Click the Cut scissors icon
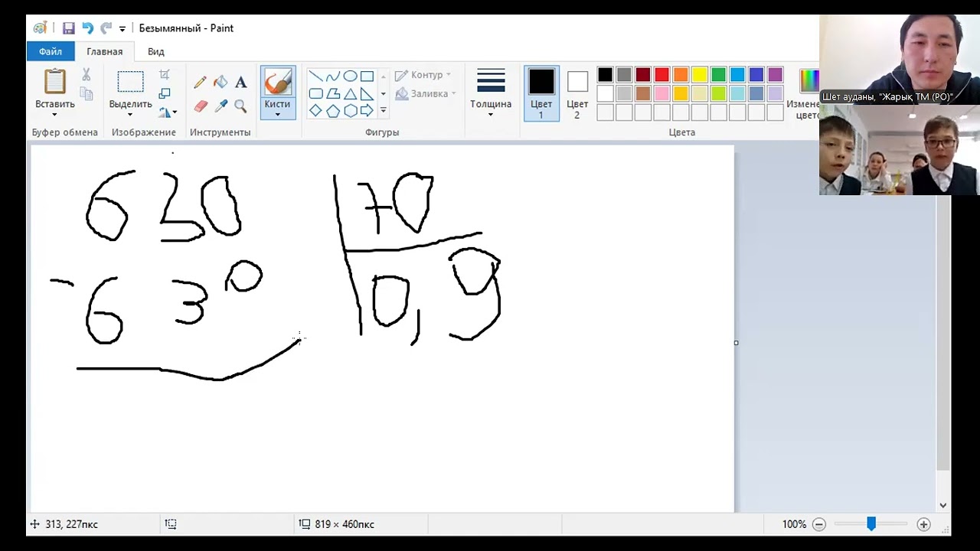 click(x=86, y=75)
